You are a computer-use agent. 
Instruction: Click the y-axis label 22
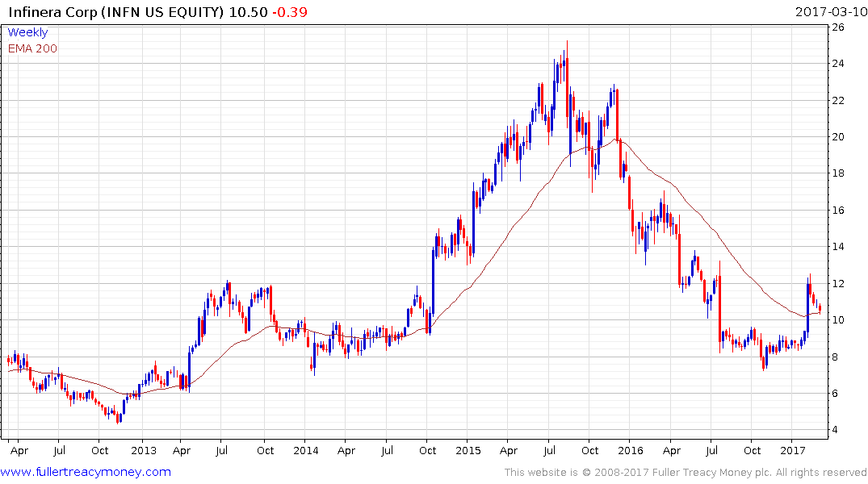tap(838, 101)
